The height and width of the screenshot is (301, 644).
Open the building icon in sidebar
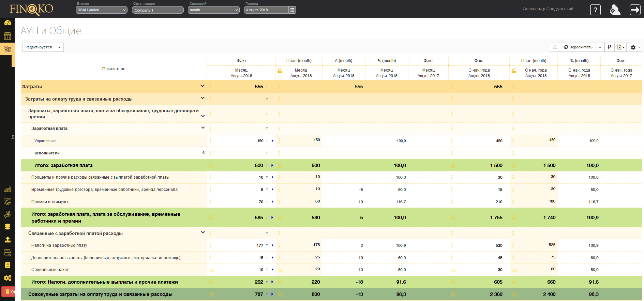[x=7, y=36]
